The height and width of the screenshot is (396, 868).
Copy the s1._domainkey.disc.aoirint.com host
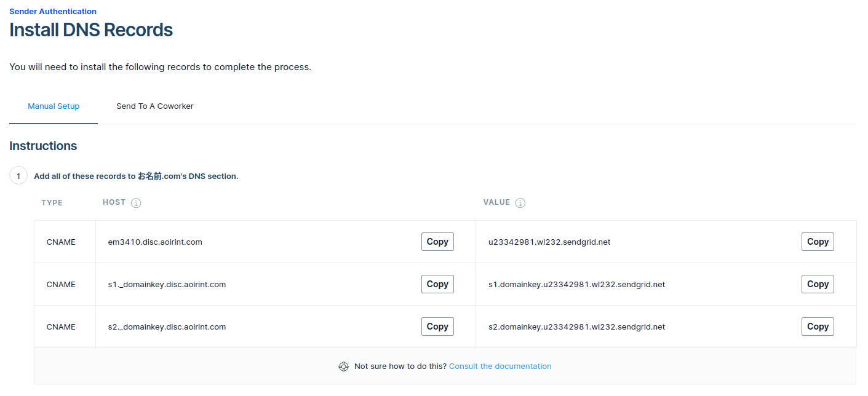click(437, 284)
